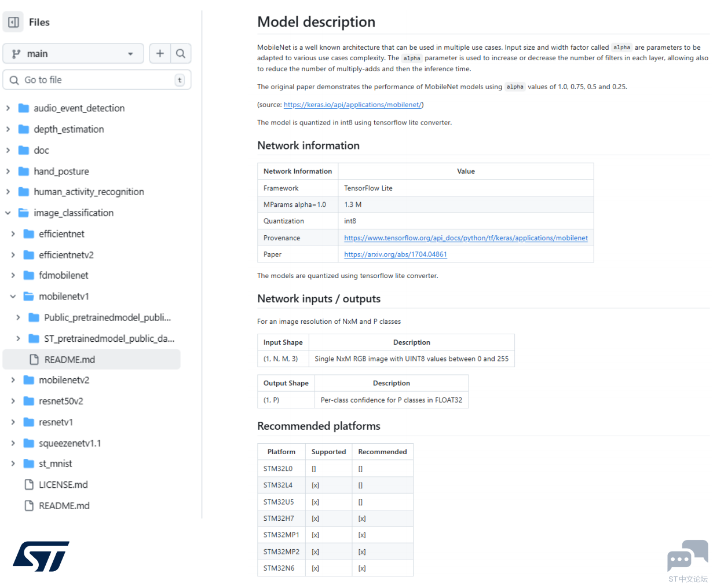Expand the ST_pretrainedmodel_public_da... chevron
This screenshot has width=713, height=588.
click(19, 338)
